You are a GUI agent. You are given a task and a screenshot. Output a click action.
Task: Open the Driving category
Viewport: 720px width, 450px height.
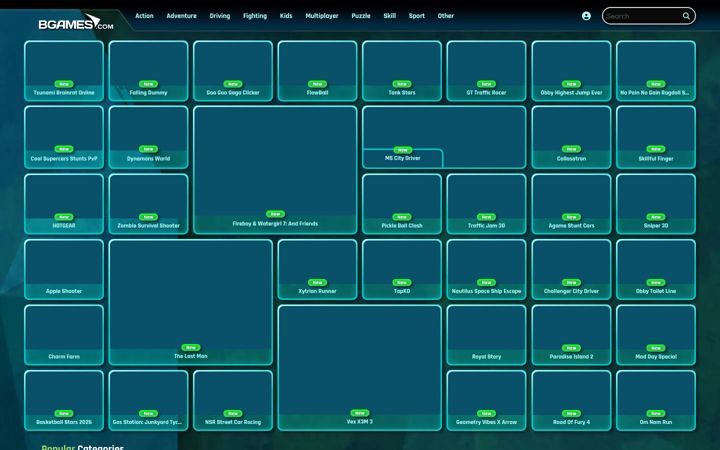click(x=219, y=16)
